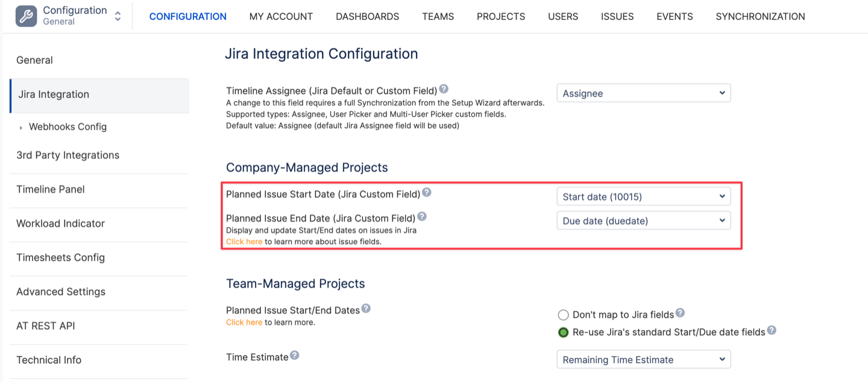Click help icon beside Planned Issue Start/End Dates

tap(366, 309)
